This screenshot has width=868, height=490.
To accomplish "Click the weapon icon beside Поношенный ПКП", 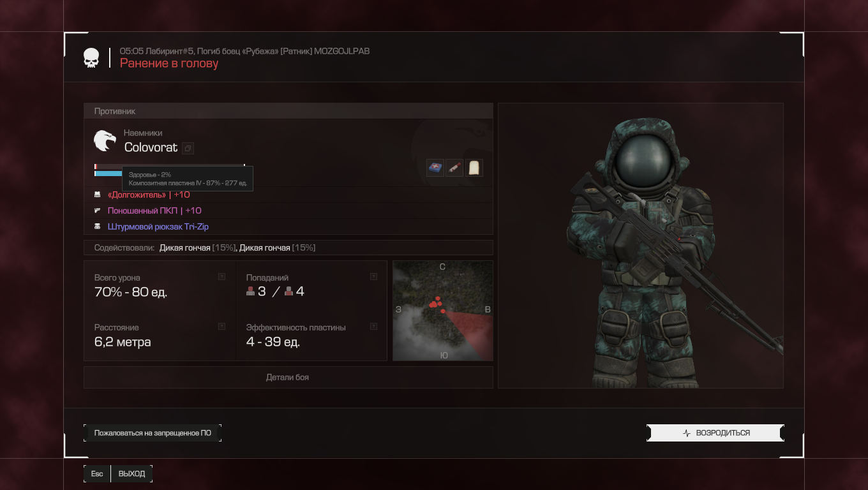I will coord(98,211).
